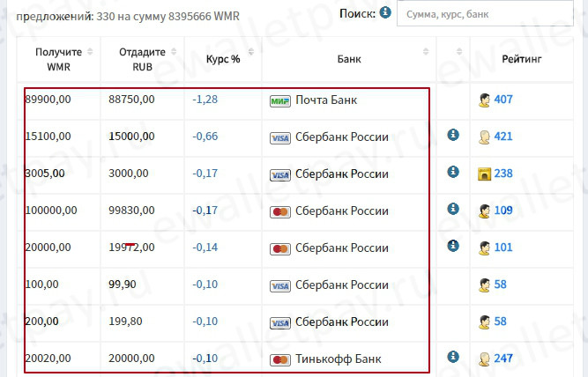Sort by Отдадите RUB column
This screenshot has width=588, height=377.
pos(174,52)
